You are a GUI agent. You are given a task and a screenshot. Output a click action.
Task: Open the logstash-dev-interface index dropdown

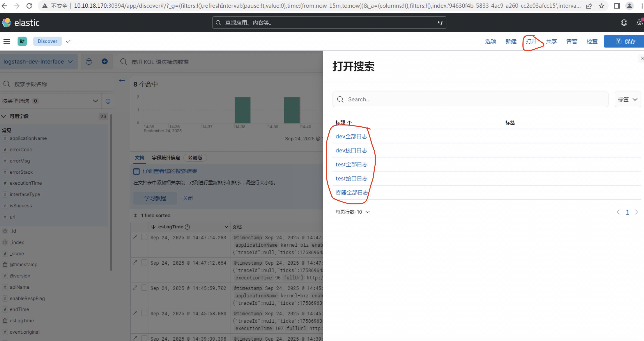click(x=39, y=62)
